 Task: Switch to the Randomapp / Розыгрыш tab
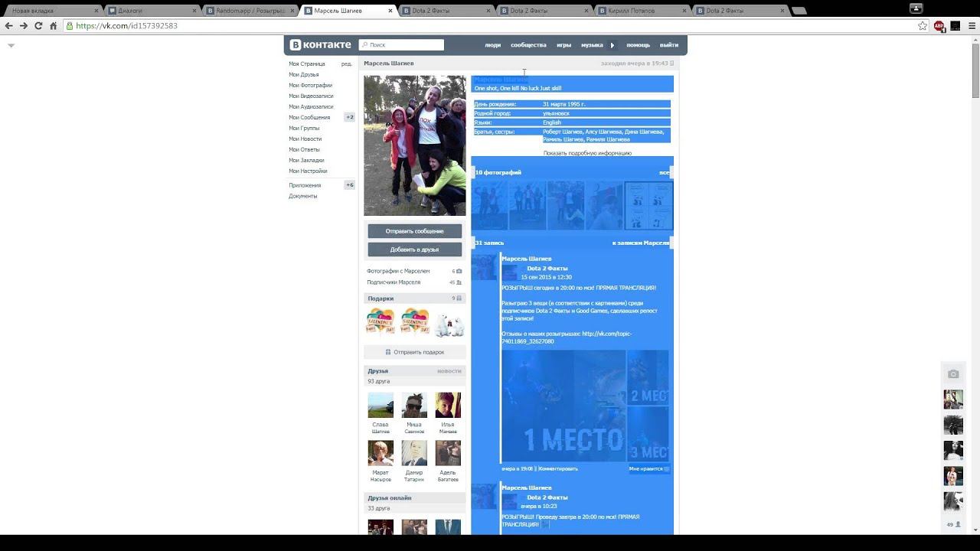(x=249, y=11)
